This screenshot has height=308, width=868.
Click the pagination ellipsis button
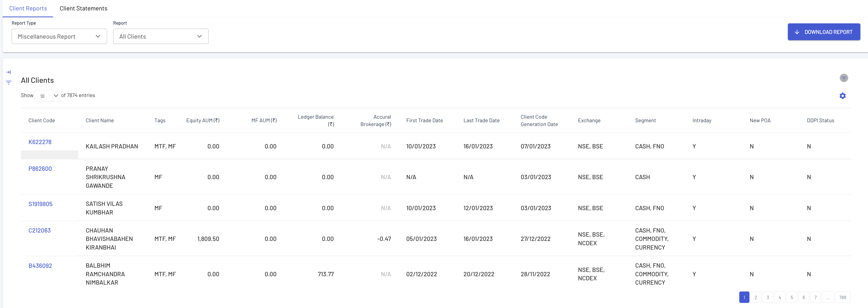828,297
